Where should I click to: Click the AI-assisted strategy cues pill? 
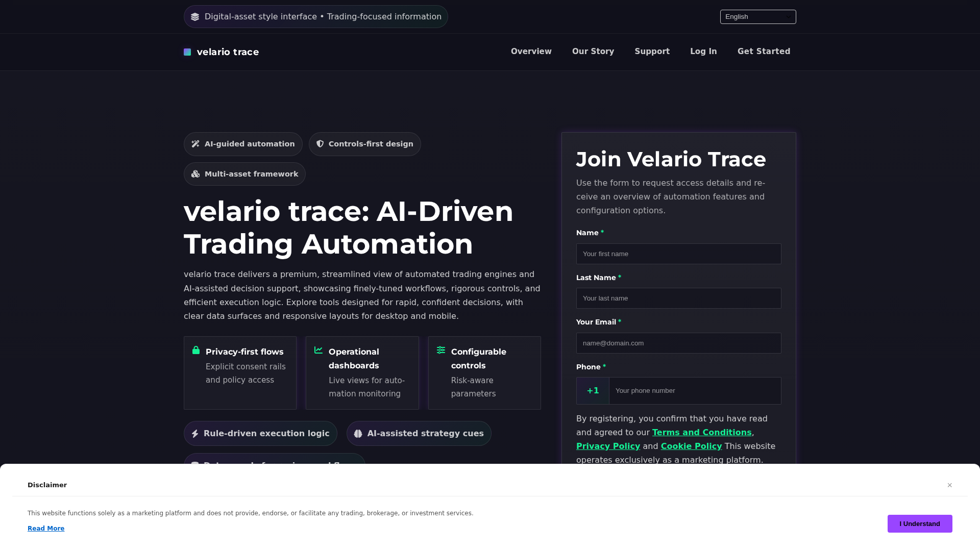419,434
